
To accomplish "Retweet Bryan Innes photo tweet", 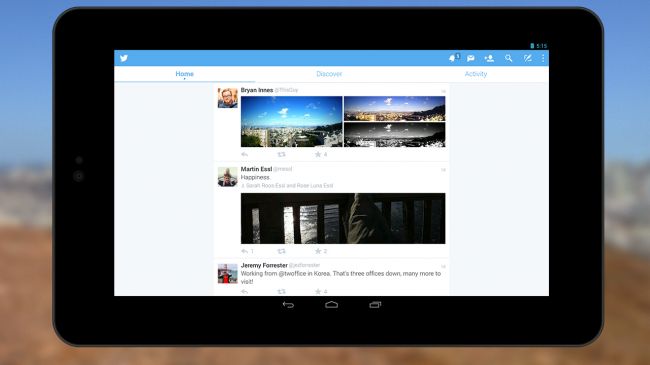I will [281, 154].
